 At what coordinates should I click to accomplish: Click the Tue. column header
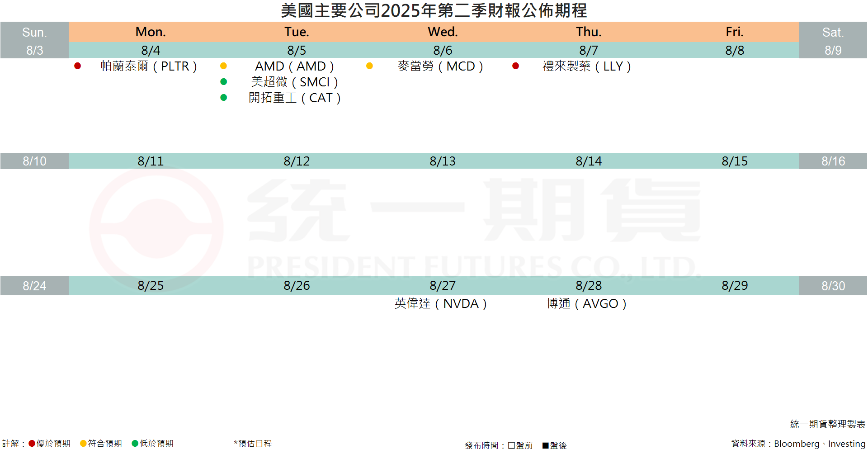point(297,32)
